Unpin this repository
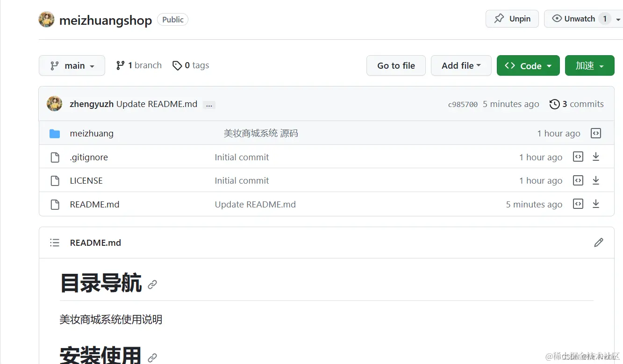This screenshot has height=364, width=623. [512, 19]
